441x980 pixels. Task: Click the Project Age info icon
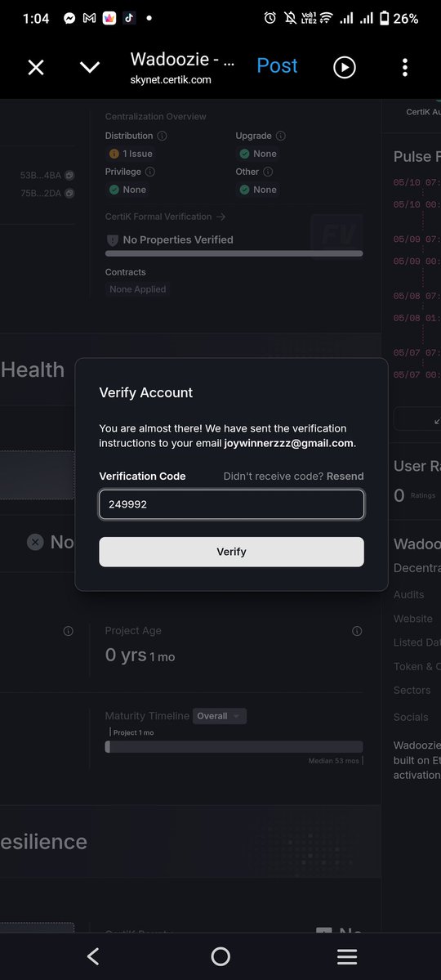point(358,631)
